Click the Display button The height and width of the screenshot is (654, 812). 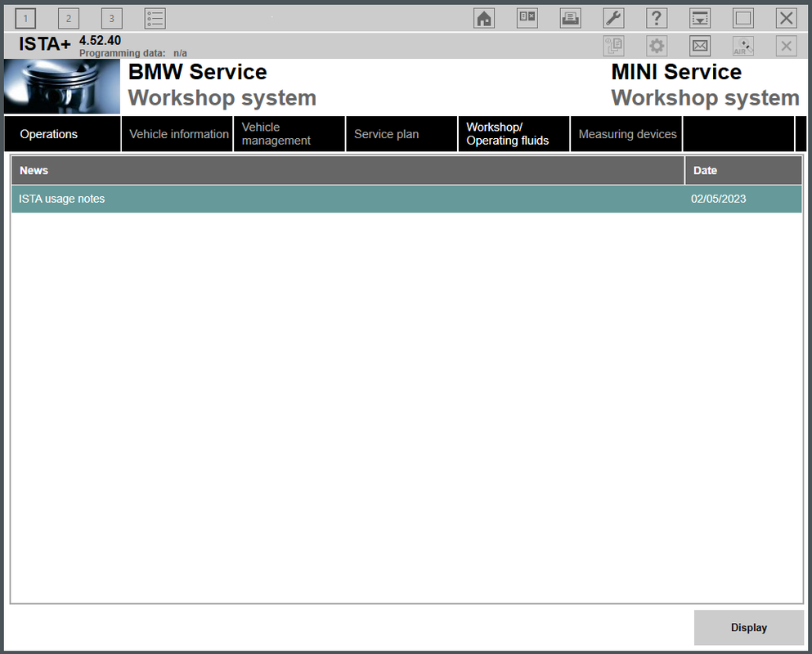coord(749,628)
